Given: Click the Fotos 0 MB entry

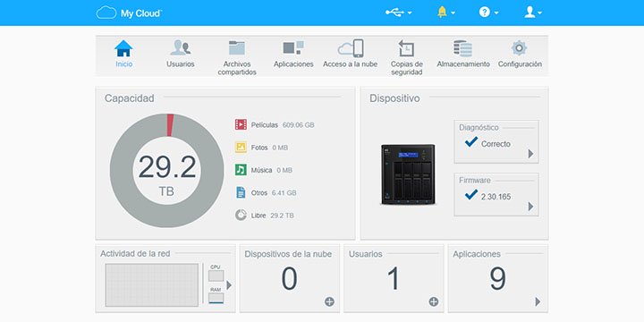Looking at the screenshot, I should pyautogui.click(x=261, y=148).
